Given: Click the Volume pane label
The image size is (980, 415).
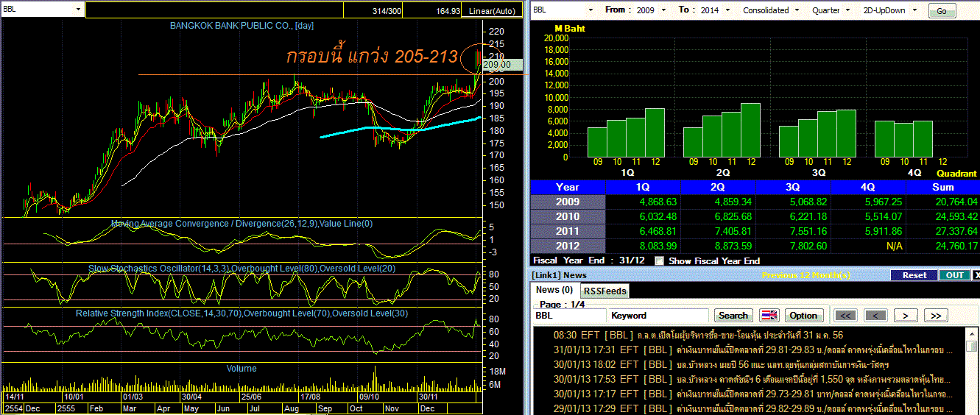Looking at the screenshot, I should coord(242,369).
